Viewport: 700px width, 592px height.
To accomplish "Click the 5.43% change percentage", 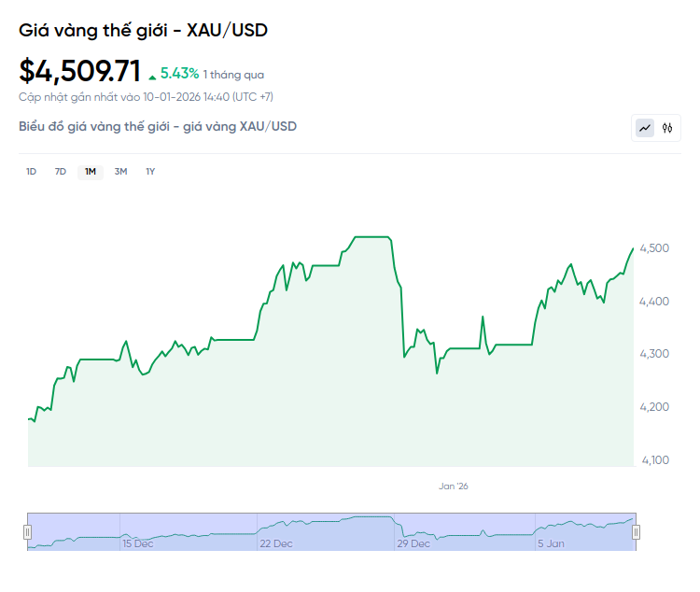I will [180, 73].
